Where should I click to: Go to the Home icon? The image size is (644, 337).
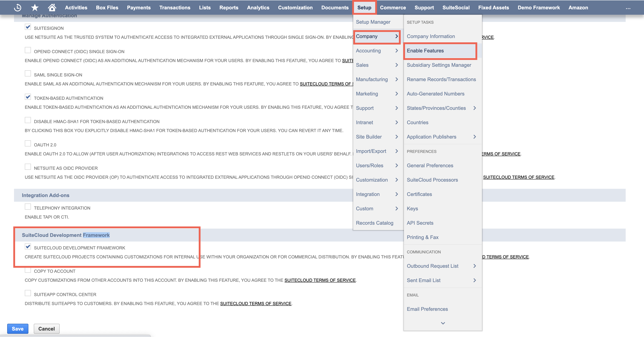tap(52, 8)
